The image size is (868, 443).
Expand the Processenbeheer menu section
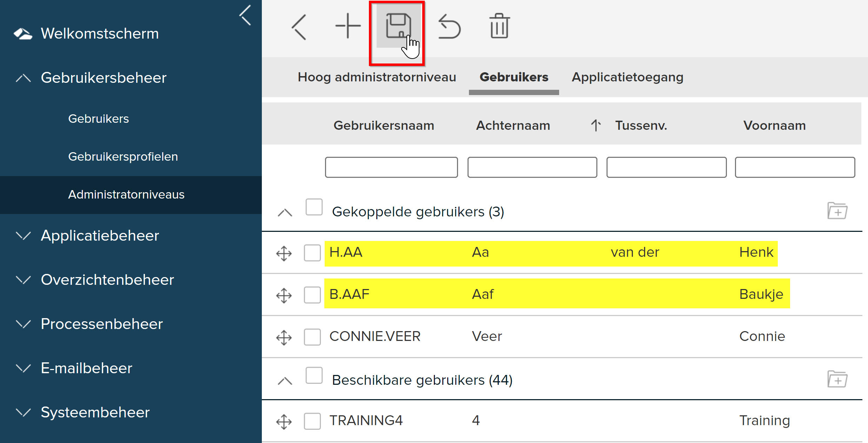23,324
